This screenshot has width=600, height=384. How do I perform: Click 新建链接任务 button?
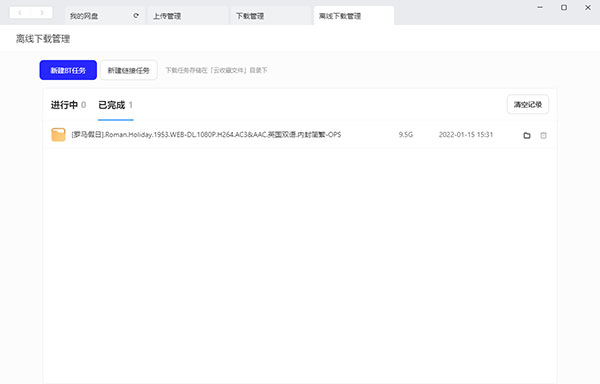tap(129, 70)
